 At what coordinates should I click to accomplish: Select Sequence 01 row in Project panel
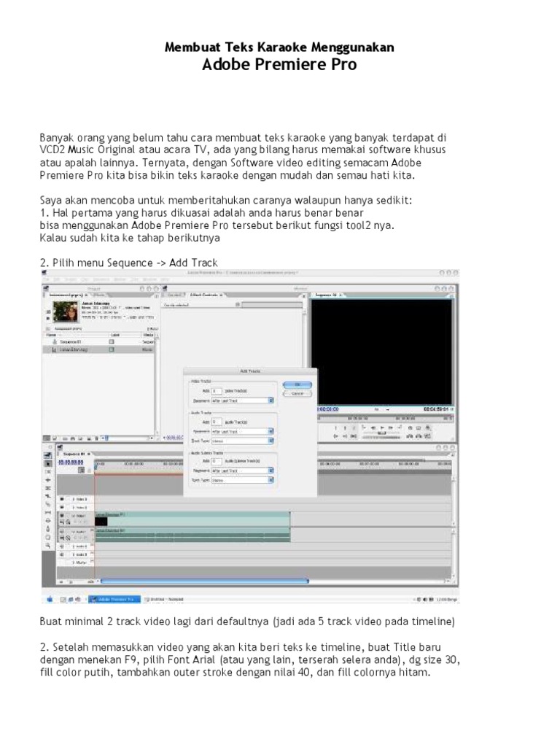[x=99, y=341]
